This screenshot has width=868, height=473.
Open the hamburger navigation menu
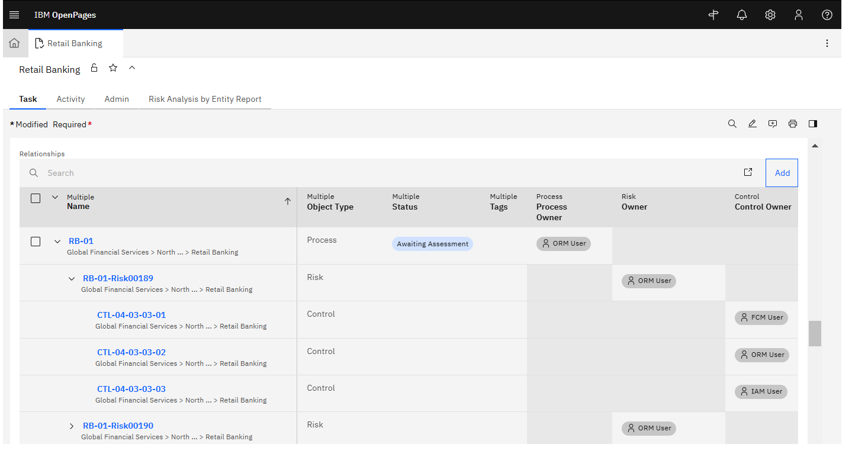pyautogui.click(x=14, y=14)
